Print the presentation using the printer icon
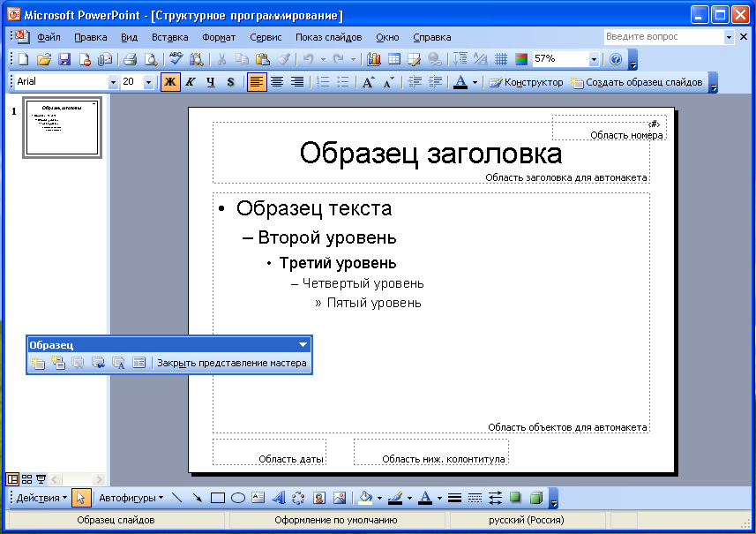The height and width of the screenshot is (534, 756). [130, 59]
